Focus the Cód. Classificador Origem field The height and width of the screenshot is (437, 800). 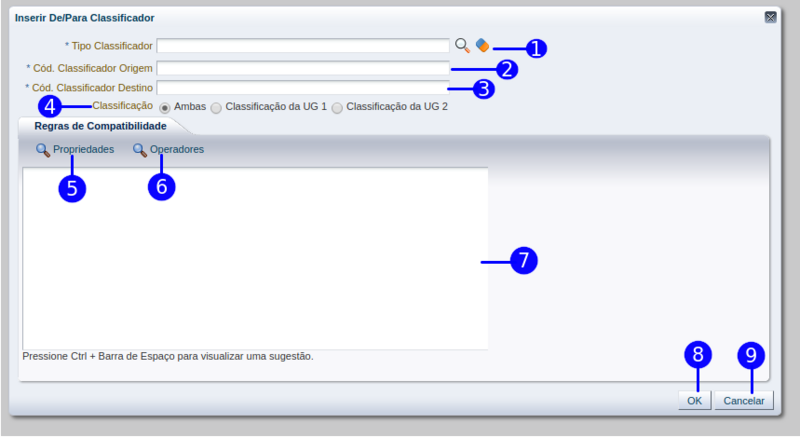click(303, 68)
